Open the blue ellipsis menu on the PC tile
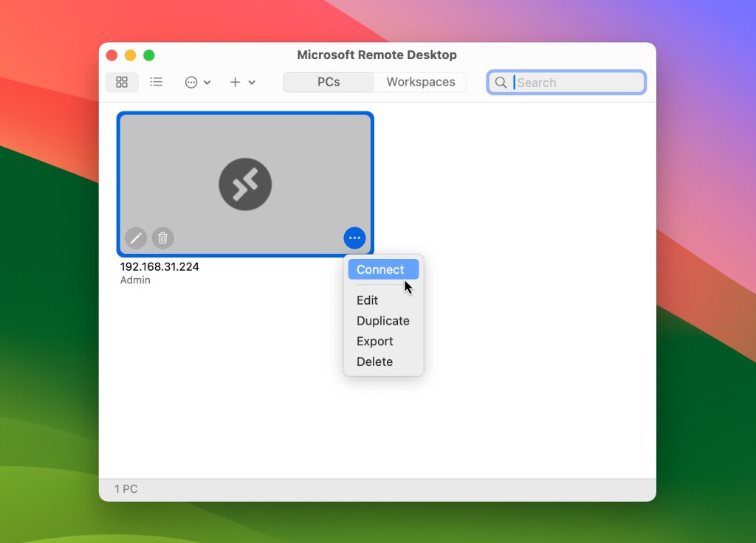Screen dimensions: 756x543 click(x=354, y=238)
